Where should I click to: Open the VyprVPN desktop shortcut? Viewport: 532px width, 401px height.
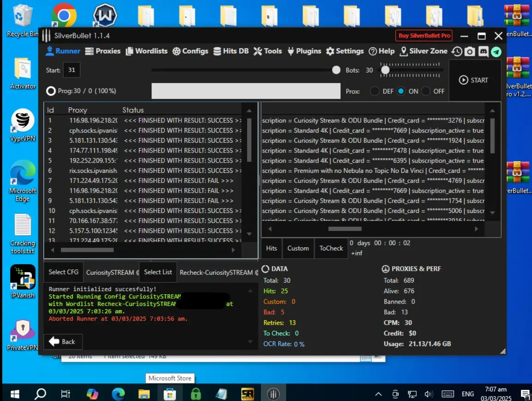point(23,125)
